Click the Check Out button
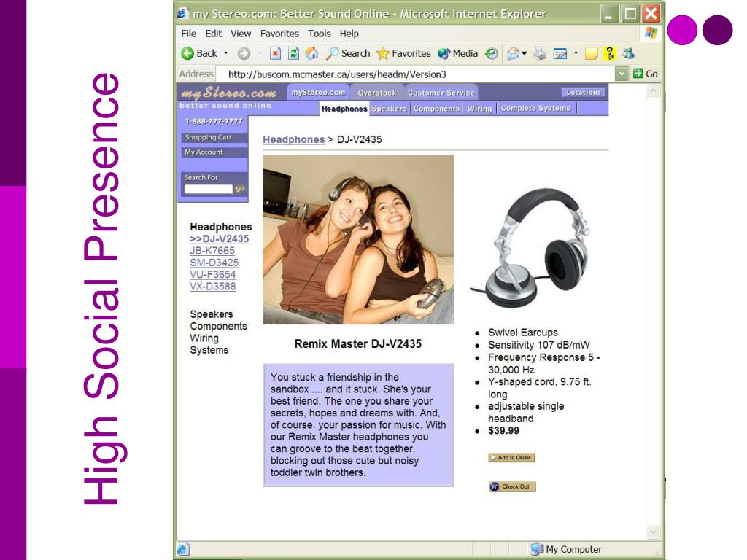 511,486
